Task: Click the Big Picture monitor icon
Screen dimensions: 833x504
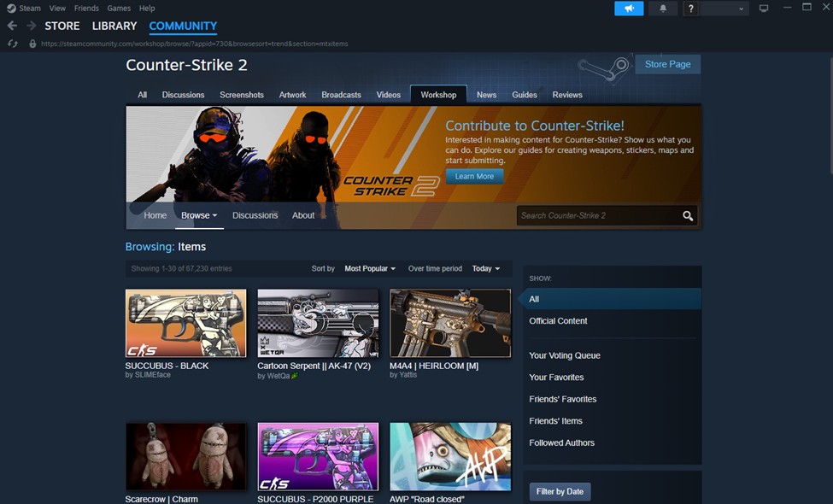Action: 764,9
